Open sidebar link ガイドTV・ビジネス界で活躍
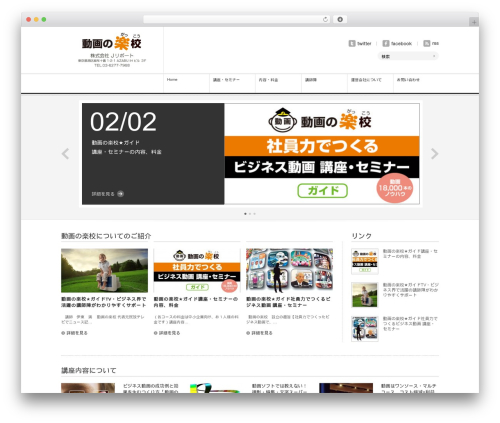This screenshot has height=423, width=500. (411, 290)
